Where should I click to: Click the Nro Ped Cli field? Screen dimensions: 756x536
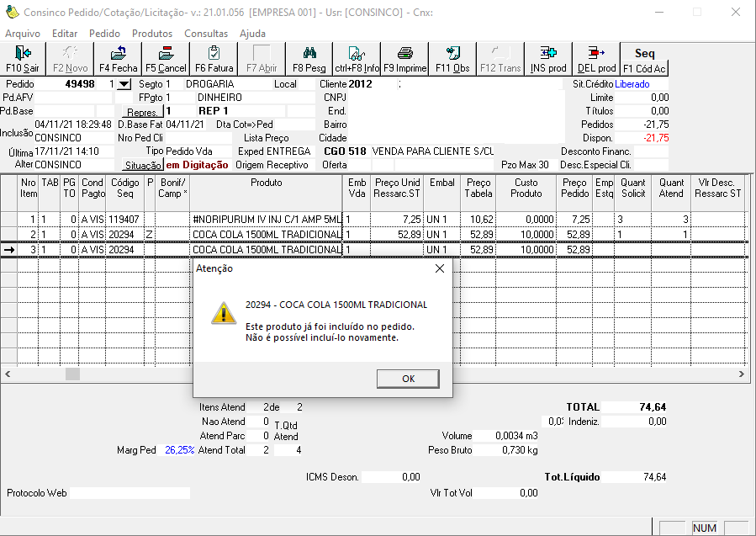[x=198, y=138]
